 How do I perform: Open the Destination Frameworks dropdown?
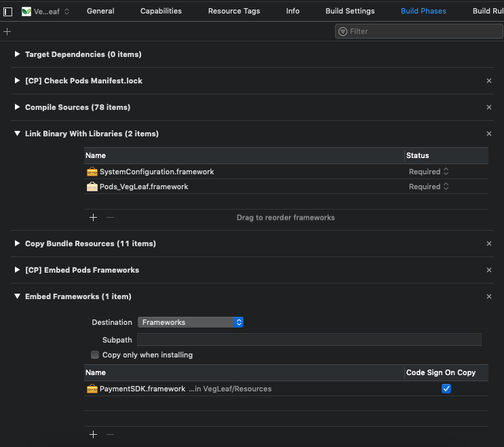click(191, 322)
